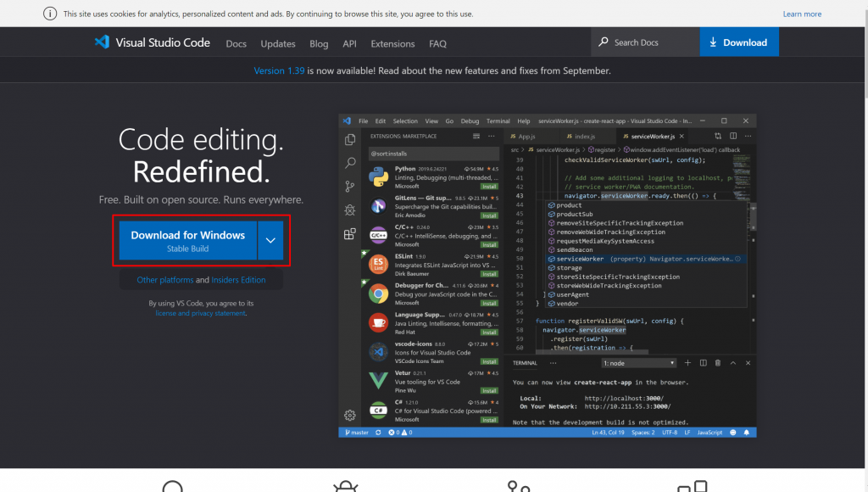The width and height of the screenshot is (868, 492).
Task: Open the Extensions Marketplace more actions ellipsis
Action: point(492,136)
